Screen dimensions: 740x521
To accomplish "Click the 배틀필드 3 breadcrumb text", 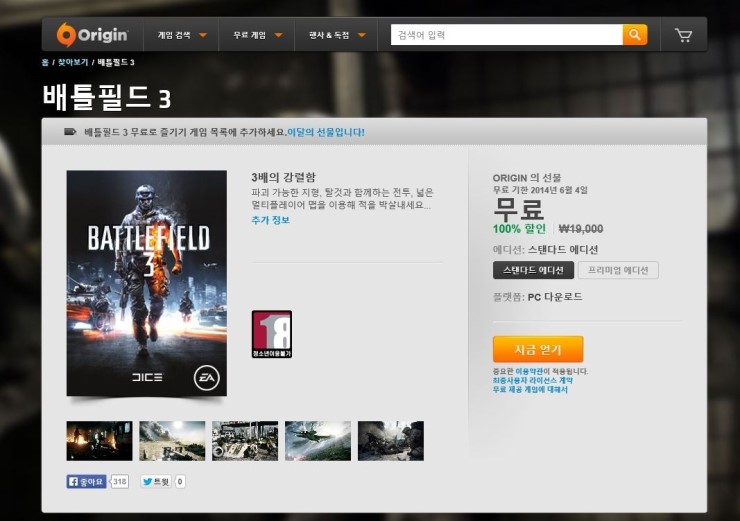I will (x=116, y=62).
